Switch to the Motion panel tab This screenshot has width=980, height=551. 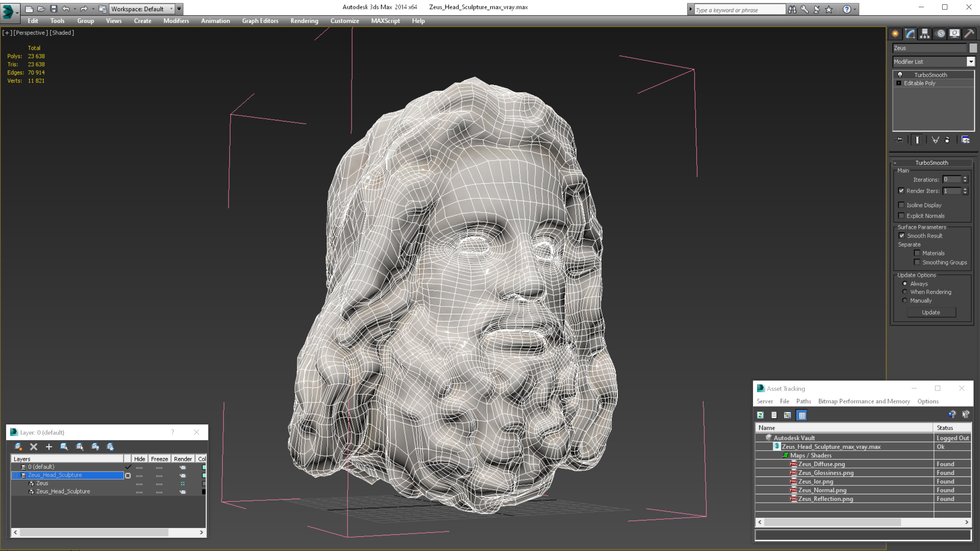(x=940, y=34)
